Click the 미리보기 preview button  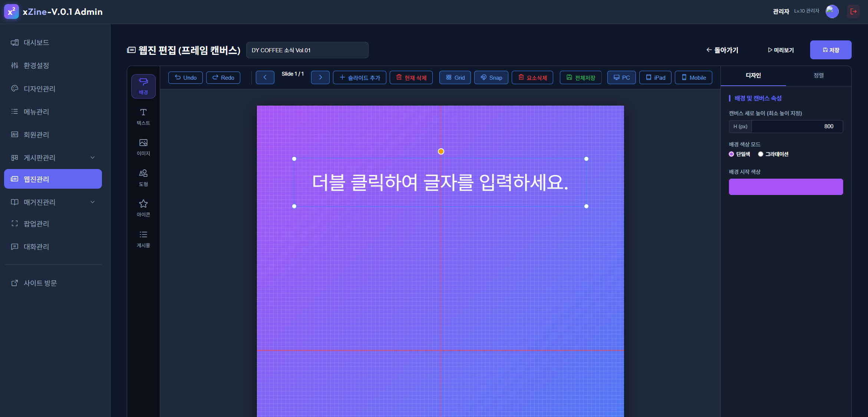pos(780,50)
